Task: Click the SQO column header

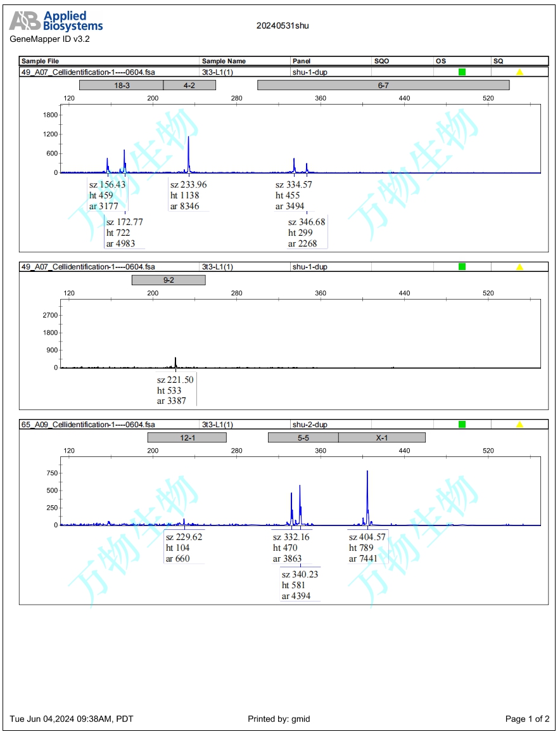Action: [381, 61]
